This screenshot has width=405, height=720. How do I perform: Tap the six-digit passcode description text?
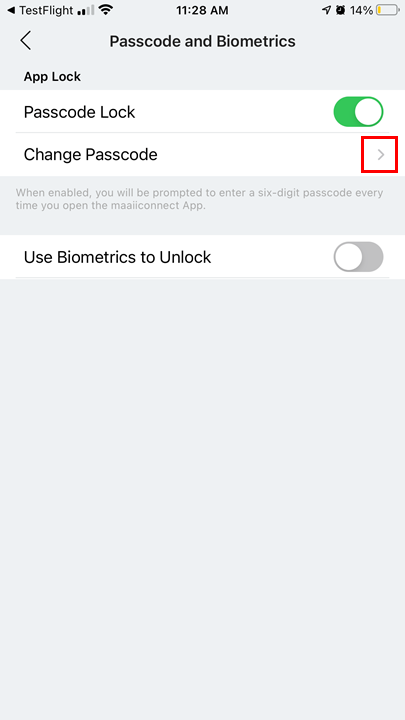coord(199,199)
